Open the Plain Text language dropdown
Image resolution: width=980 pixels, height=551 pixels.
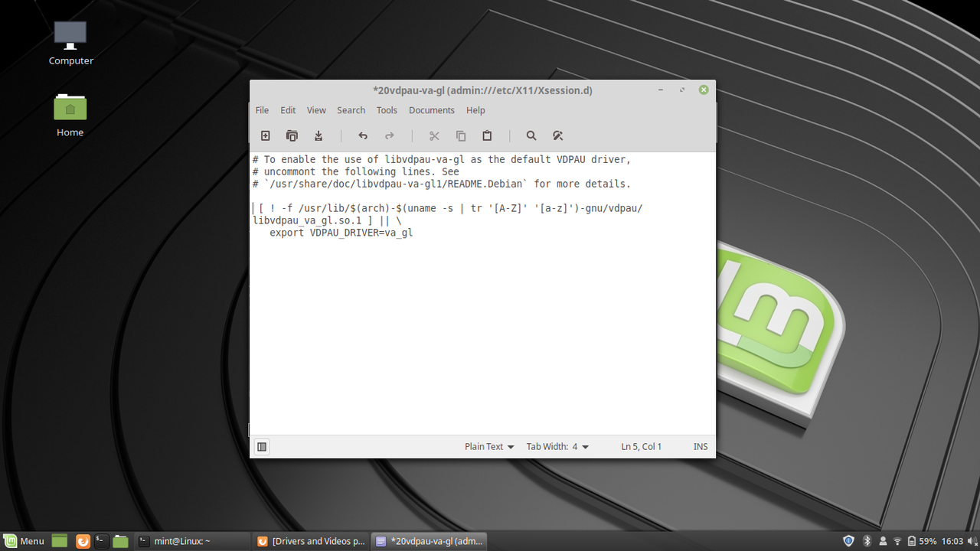tap(488, 446)
